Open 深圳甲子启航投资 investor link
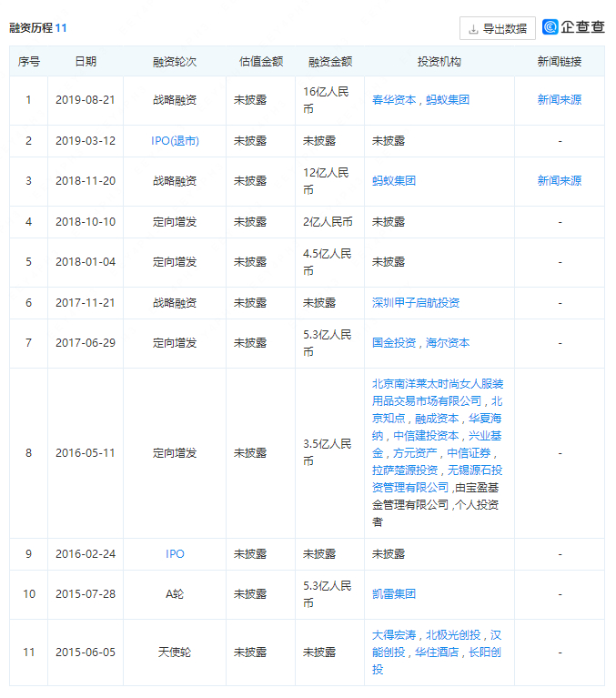 pyautogui.click(x=416, y=303)
